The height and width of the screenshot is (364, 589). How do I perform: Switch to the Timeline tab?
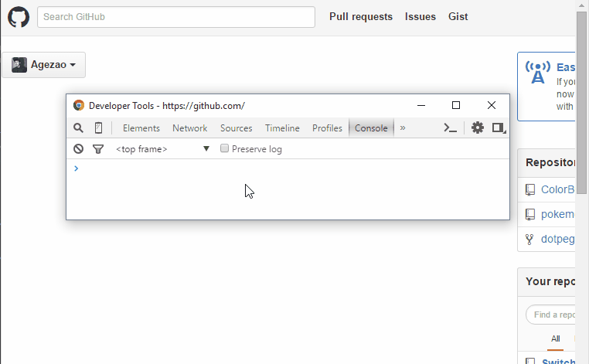(x=282, y=128)
